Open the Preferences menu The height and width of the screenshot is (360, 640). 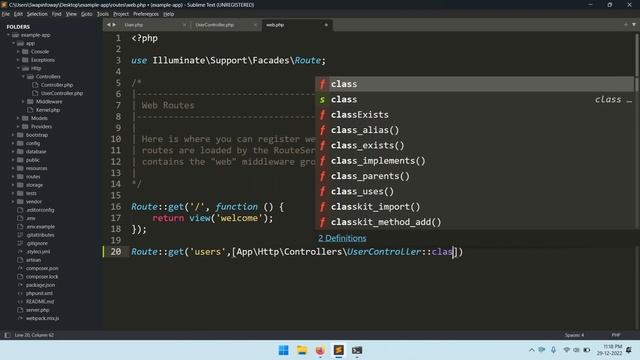coord(146,14)
